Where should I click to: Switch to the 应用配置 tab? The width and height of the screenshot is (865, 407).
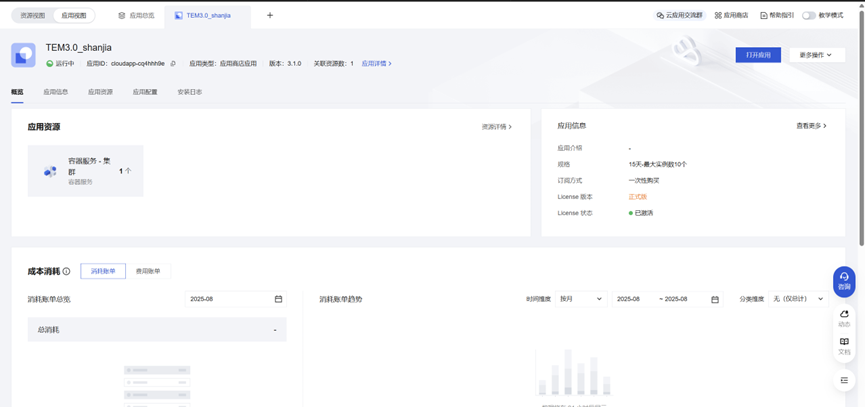point(145,92)
